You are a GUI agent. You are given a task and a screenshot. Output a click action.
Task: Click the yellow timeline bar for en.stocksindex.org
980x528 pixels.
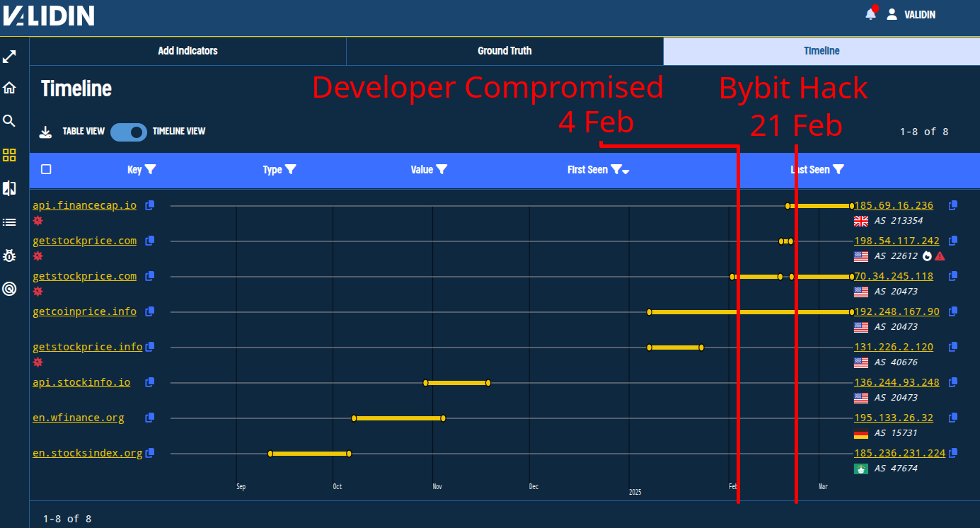point(309,454)
